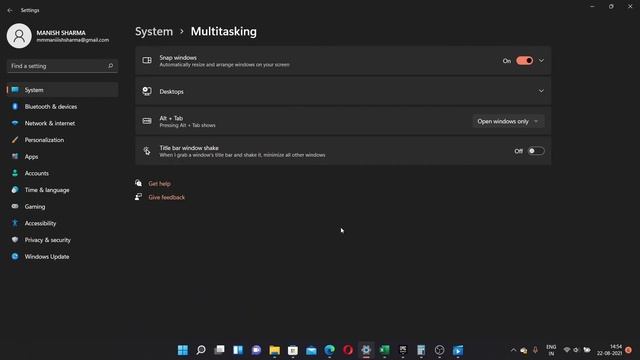
Task: Toggle the Snap windows switch
Action: tap(524, 61)
